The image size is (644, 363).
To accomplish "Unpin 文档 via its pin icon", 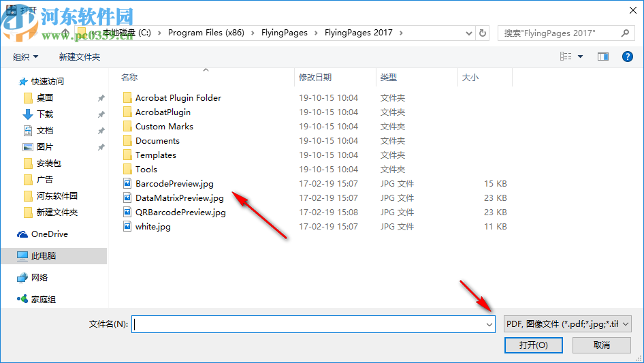I will (x=101, y=131).
